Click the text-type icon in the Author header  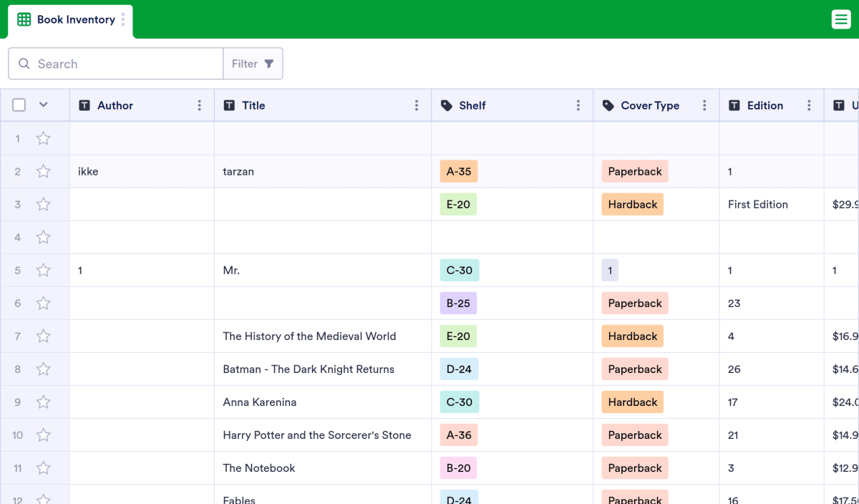[x=84, y=105]
